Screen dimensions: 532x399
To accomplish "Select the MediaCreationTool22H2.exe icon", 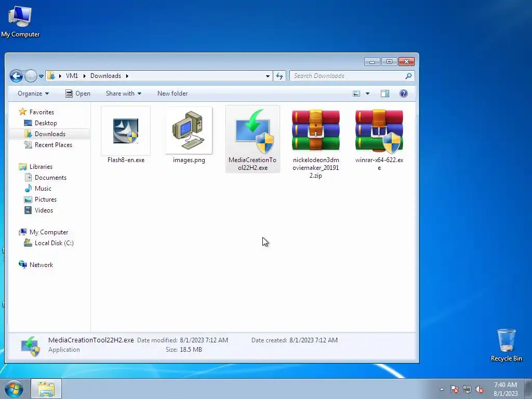I will [252, 131].
